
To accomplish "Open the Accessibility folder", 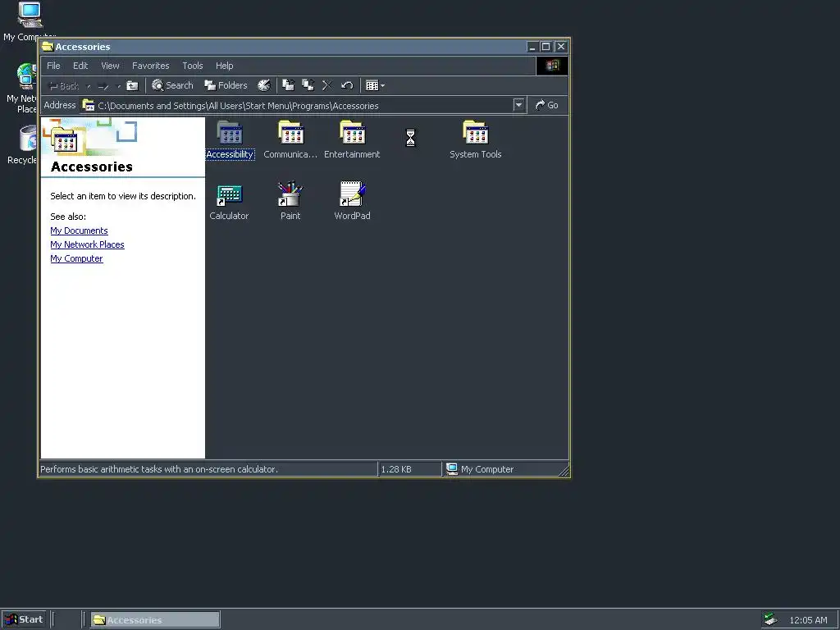I will pyautogui.click(x=230, y=139).
